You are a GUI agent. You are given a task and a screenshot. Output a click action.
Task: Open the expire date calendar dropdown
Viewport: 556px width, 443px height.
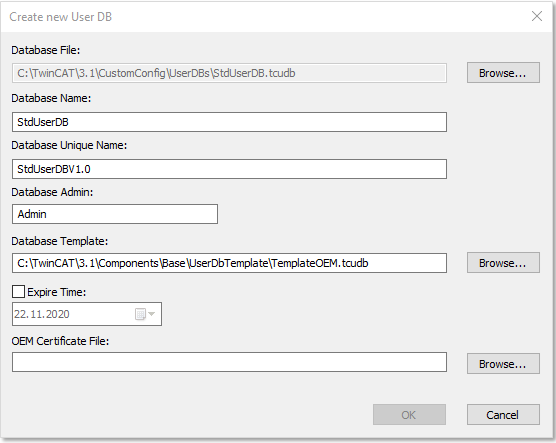(145, 314)
